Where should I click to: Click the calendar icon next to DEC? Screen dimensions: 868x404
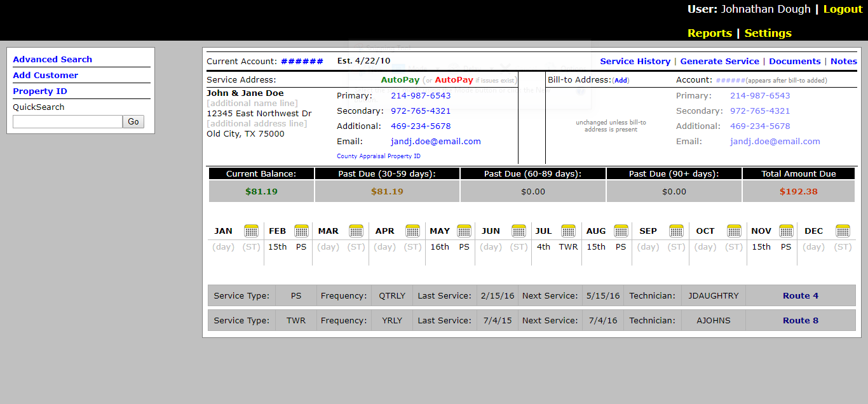(843, 231)
